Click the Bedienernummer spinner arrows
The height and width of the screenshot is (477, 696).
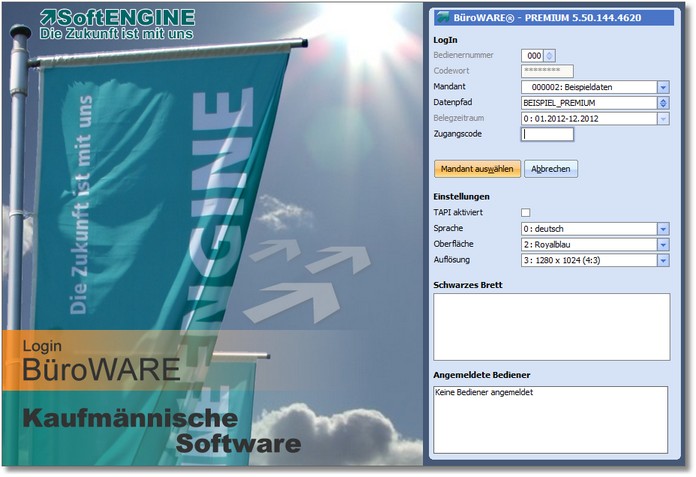[550, 56]
